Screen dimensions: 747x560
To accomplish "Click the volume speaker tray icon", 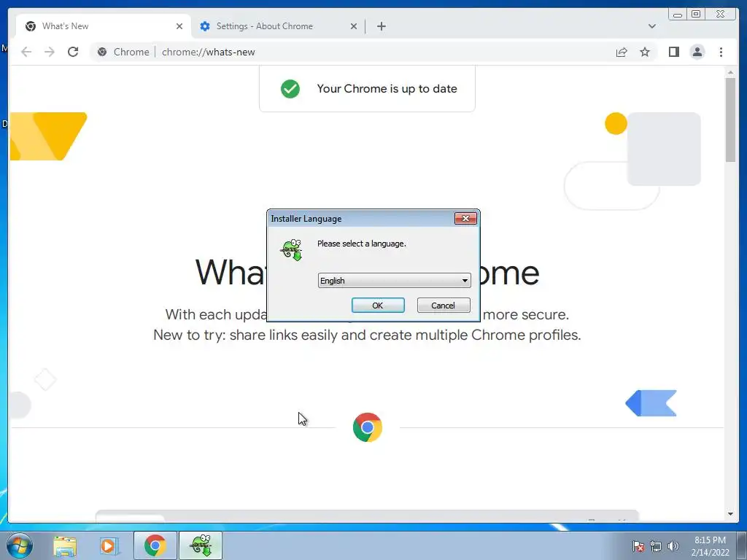I will 673,546.
